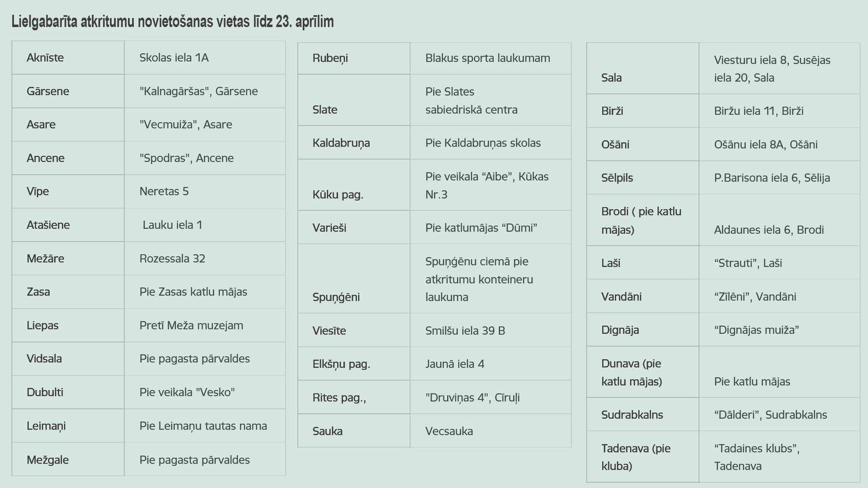Select the Dubulti row label
The height and width of the screenshot is (488, 868).
pos(68,392)
